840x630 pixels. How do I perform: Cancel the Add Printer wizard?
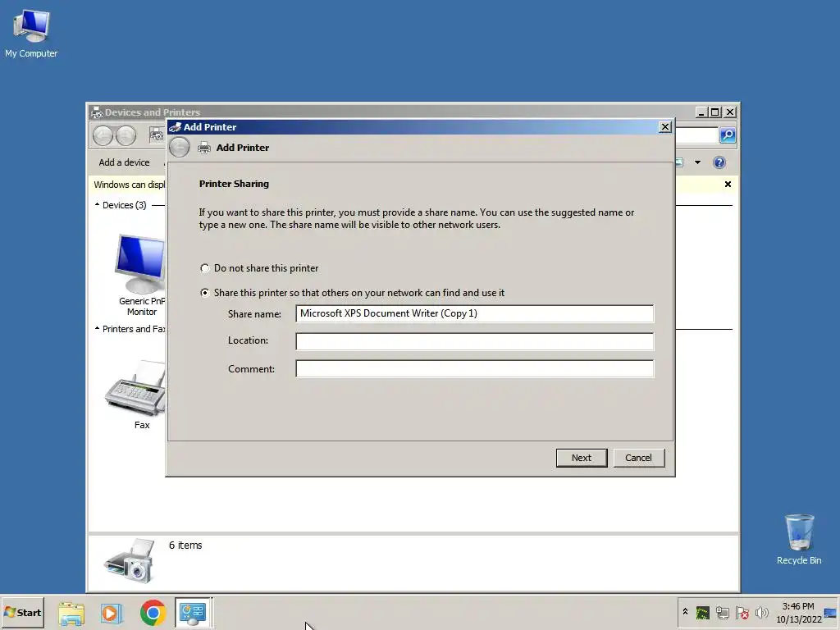(638, 458)
